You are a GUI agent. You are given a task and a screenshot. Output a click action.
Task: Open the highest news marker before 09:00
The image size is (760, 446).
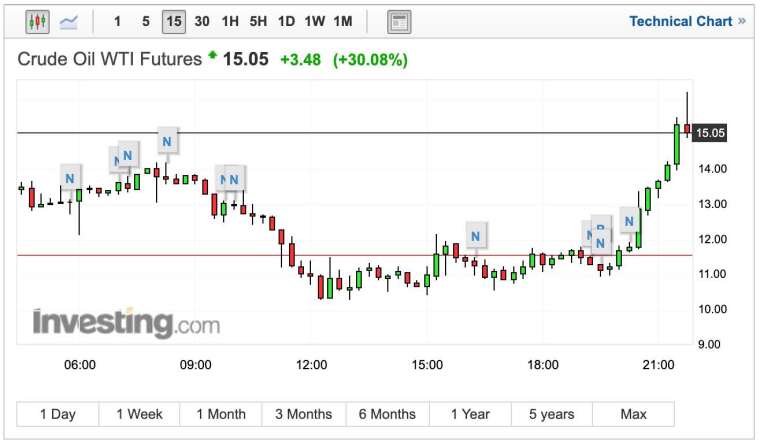click(167, 142)
